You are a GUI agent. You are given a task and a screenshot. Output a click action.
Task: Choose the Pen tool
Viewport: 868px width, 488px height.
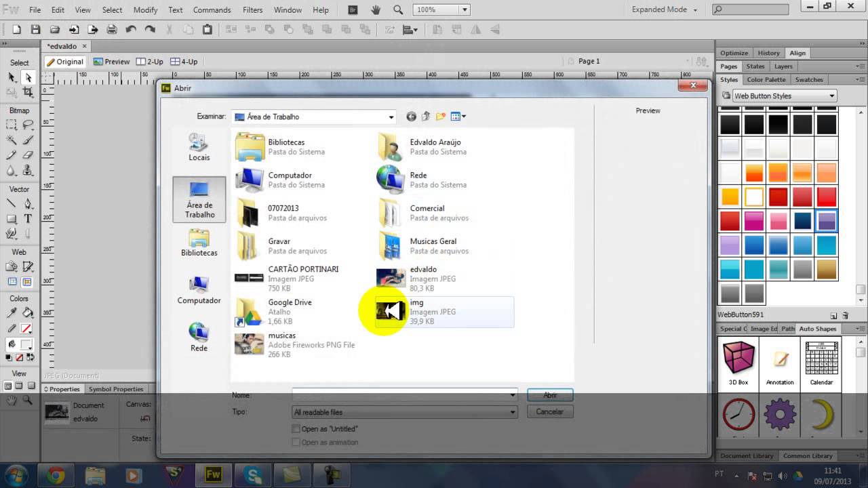(x=28, y=203)
